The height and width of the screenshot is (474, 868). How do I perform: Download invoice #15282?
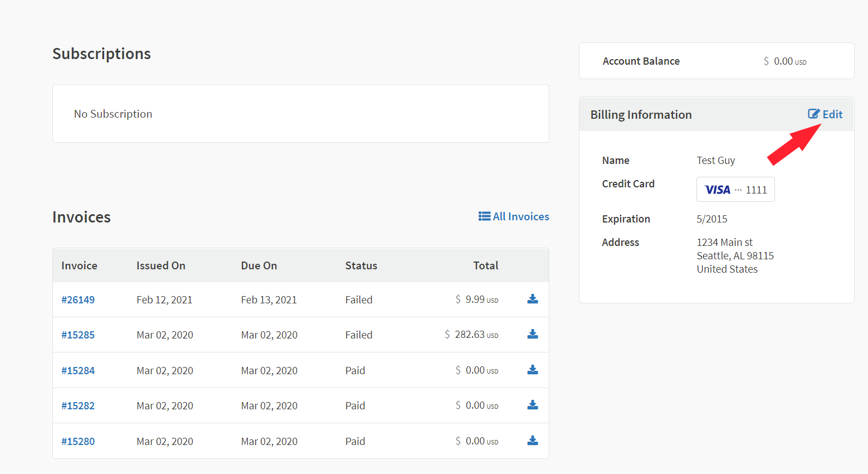click(533, 405)
